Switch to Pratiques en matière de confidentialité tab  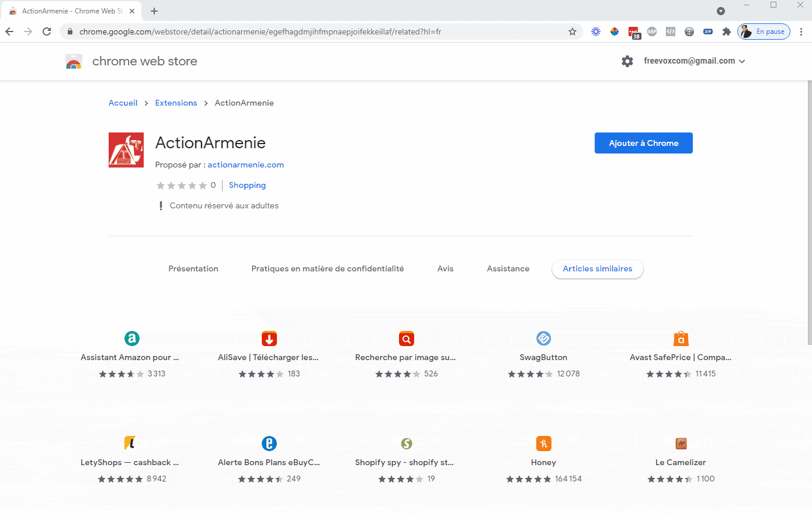pyautogui.click(x=328, y=268)
